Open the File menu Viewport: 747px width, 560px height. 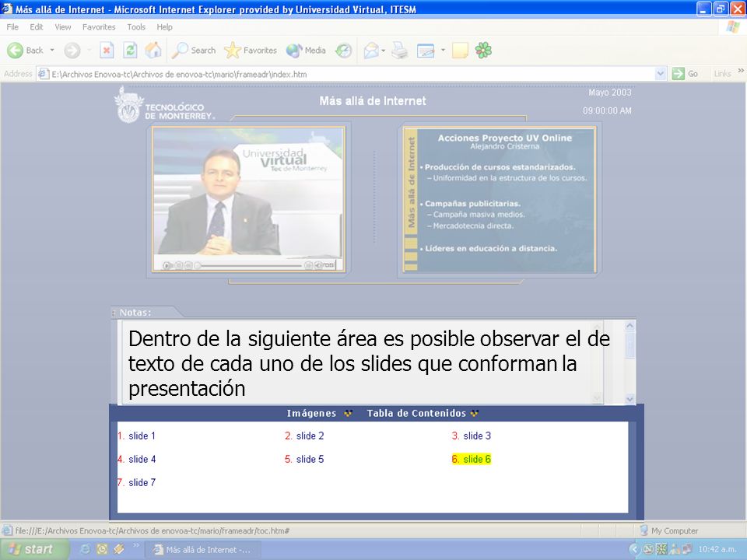pyautogui.click(x=12, y=27)
